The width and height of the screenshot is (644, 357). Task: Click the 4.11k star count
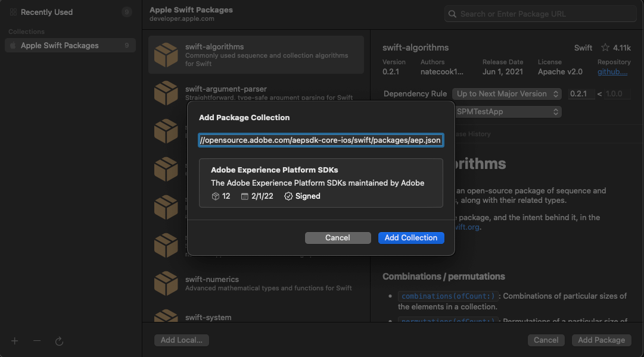(622, 48)
